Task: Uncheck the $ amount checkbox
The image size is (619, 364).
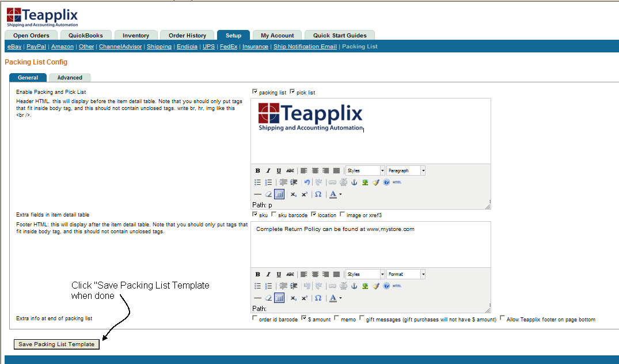Action: 303,318
